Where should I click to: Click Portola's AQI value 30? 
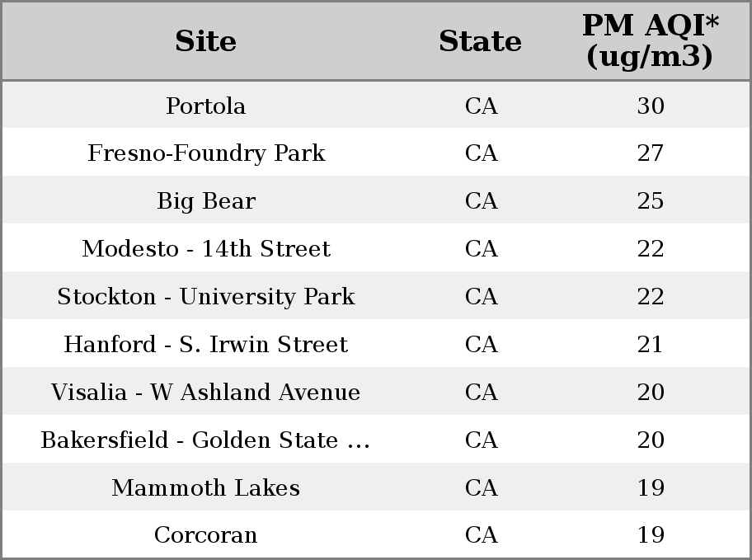pyautogui.click(x=651, y=106)
